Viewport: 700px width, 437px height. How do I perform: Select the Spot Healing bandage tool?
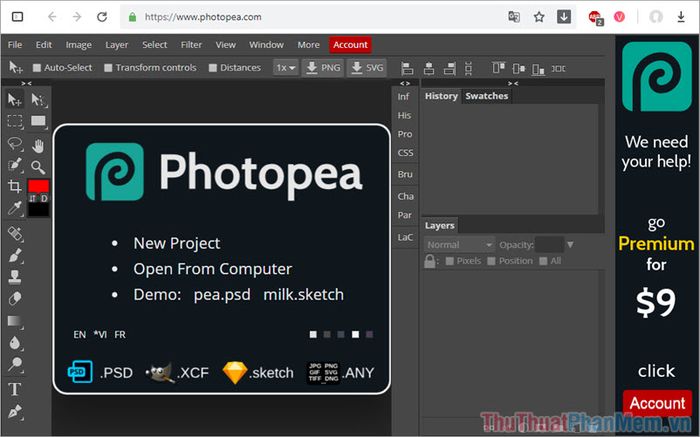click(15, 233)
